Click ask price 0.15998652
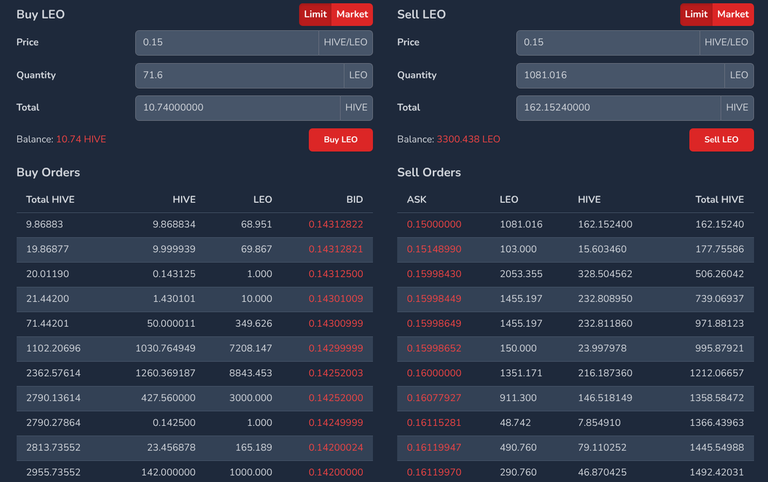This screenshot has width=768, height=482. coord(434,348)
